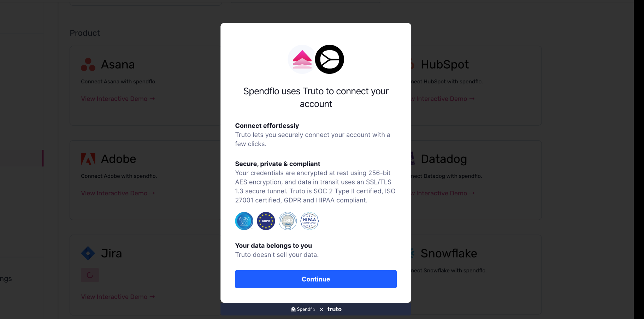Click the pink Spendflo logo in modal
The width and height of the screenshot is (644, 319).
click(302, 59)
